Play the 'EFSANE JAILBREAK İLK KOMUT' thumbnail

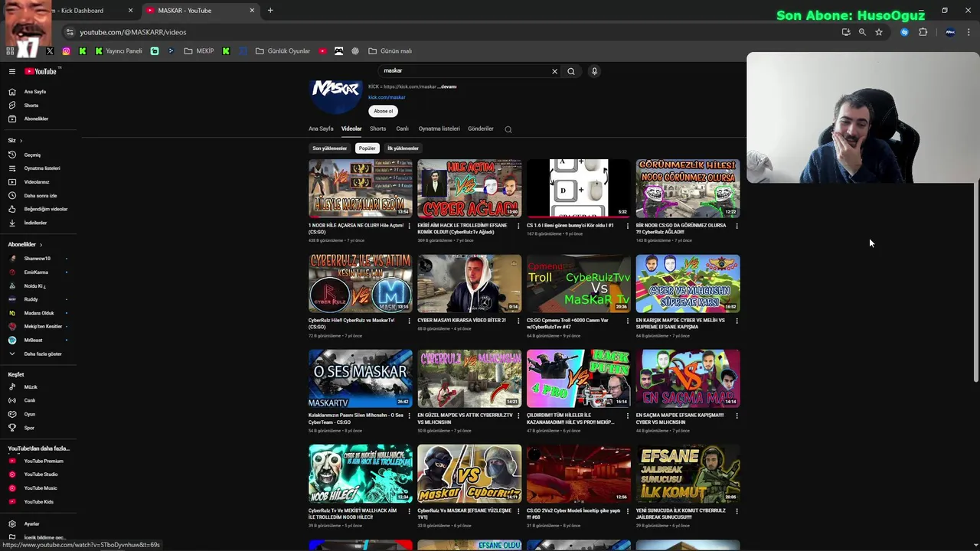click(688, 474)
